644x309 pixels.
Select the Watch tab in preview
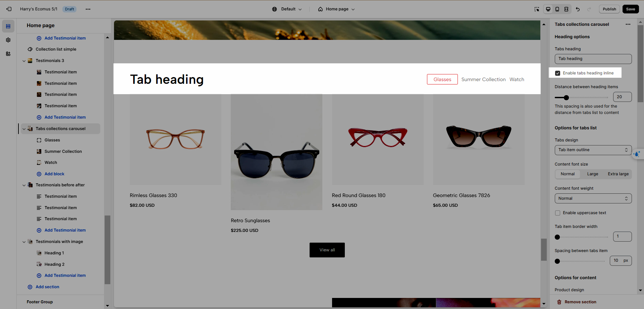pyautogui.click(x=517, y=79)
